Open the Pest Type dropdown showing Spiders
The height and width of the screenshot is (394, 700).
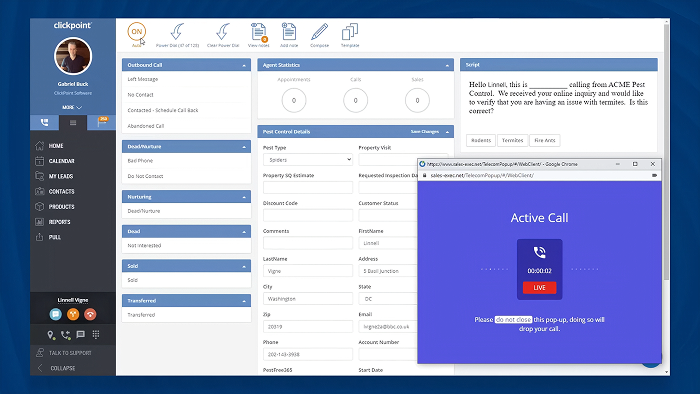308,160
